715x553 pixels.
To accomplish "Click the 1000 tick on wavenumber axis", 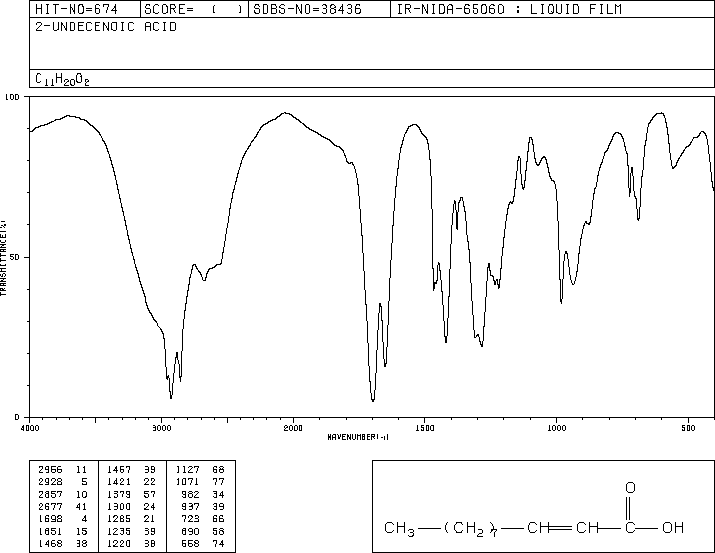I will (x=556, y=428).
